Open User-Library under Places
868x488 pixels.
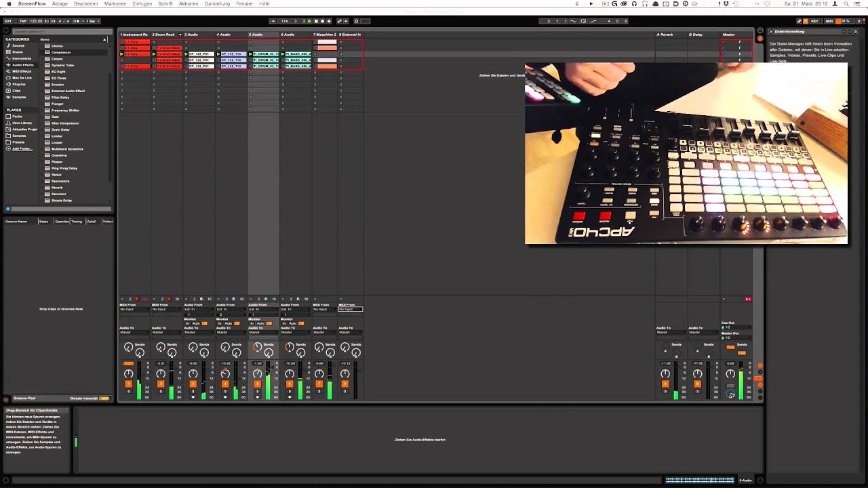(x=22, y=123)
